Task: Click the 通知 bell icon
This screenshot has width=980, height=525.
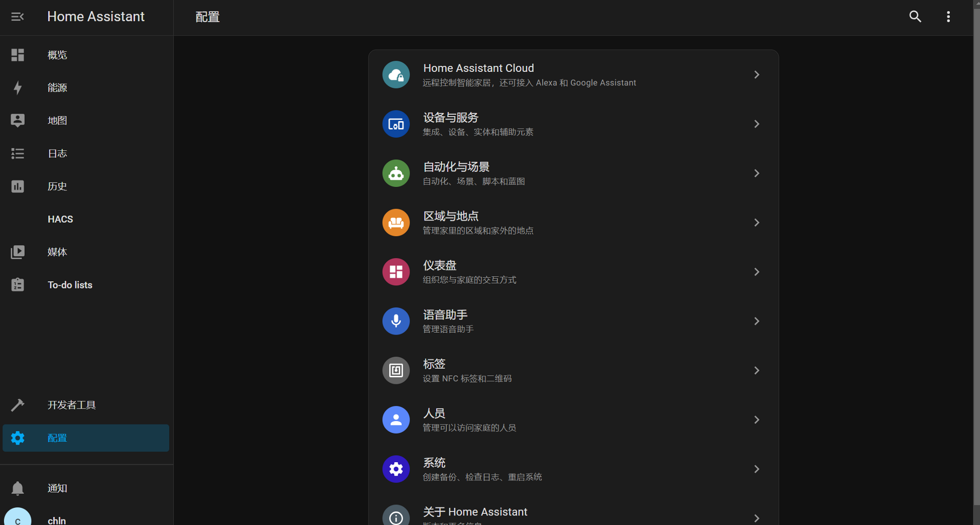Action: pos(18,488)
